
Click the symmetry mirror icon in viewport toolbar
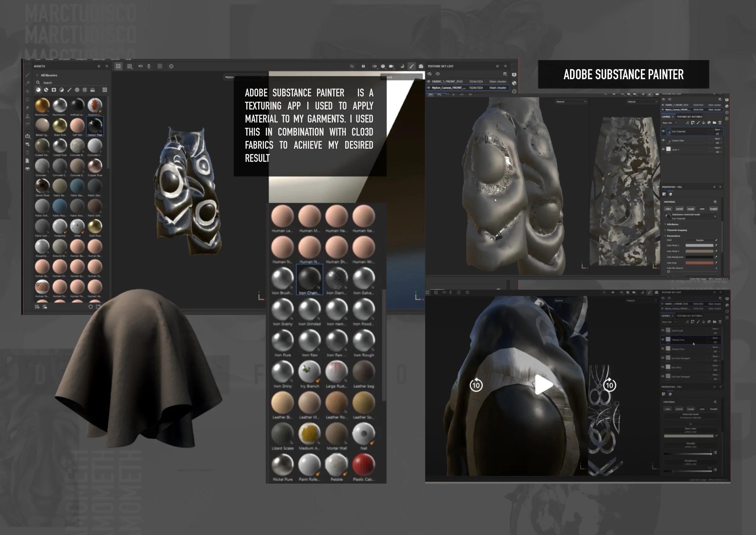pos(141,66)
